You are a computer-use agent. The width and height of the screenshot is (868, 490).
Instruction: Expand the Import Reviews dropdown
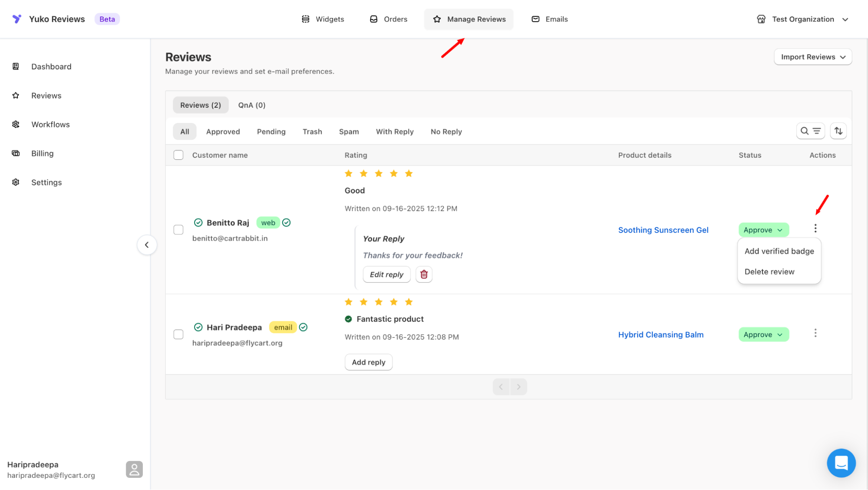pos(812,57)
